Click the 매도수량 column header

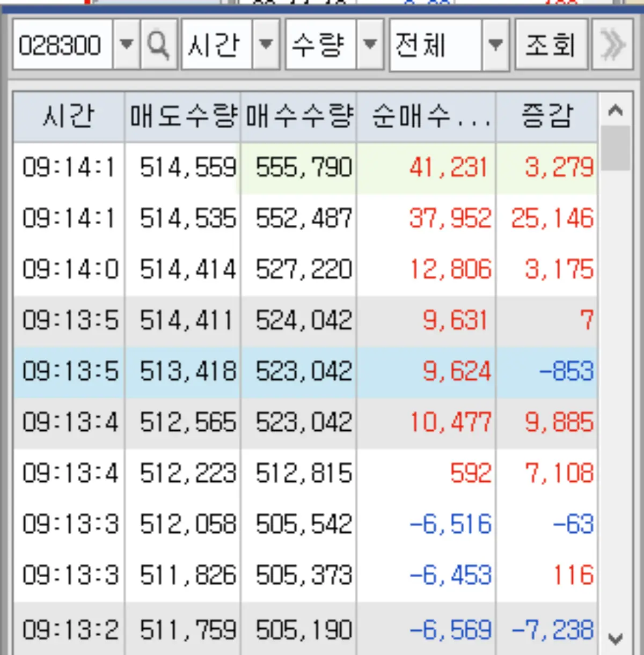coord(182,115)
